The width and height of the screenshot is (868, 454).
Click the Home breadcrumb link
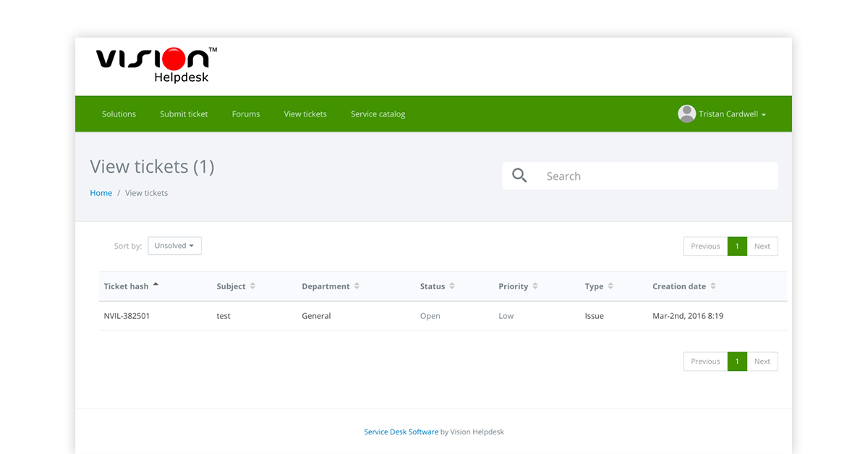101,193
